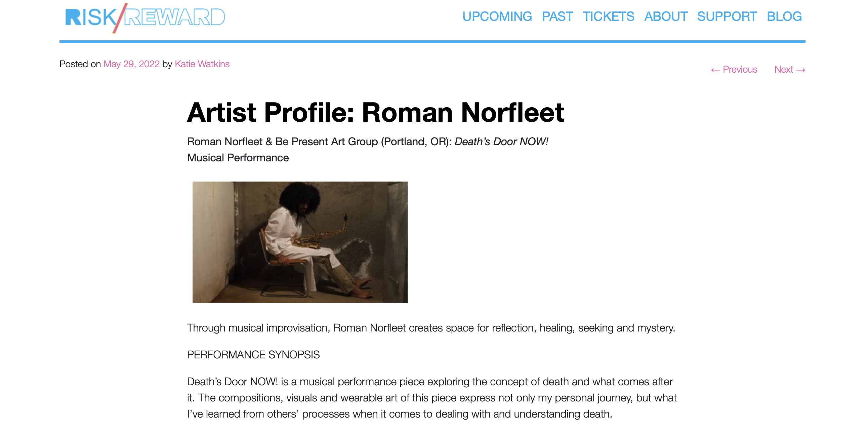Visit the BLOG from the navigation
868x430 pixels.
pos(784,16)
